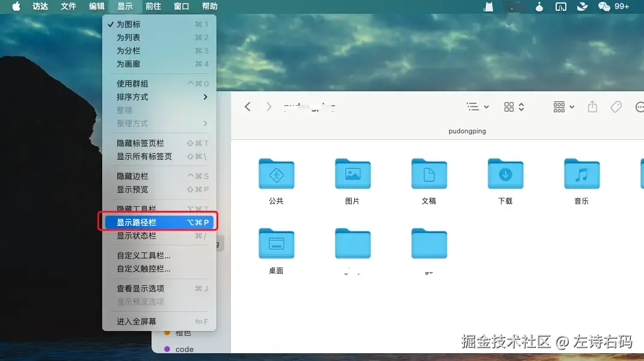
Task: Choose 显示预览 menu item
Action: [x=159, y=190]
